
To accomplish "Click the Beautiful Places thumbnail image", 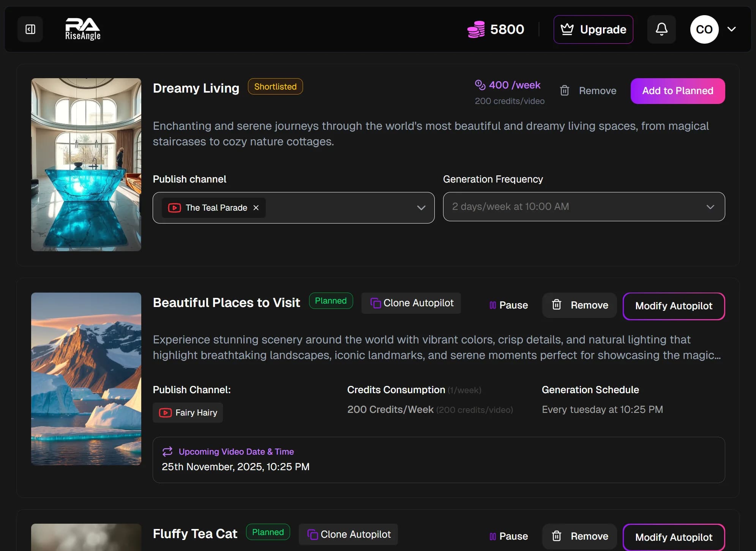I will point(86,379).
